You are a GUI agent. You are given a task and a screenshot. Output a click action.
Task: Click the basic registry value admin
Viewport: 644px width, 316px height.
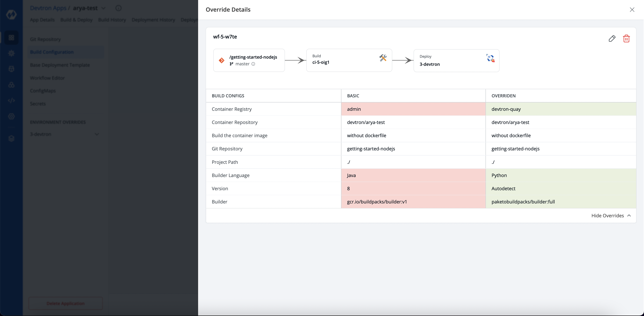[354, 109]
